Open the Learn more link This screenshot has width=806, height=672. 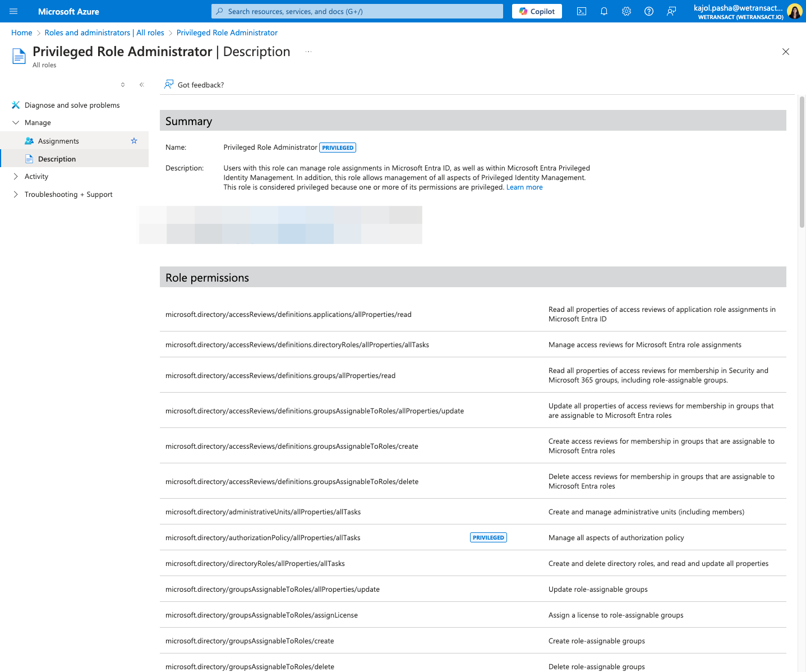point(524,187)
